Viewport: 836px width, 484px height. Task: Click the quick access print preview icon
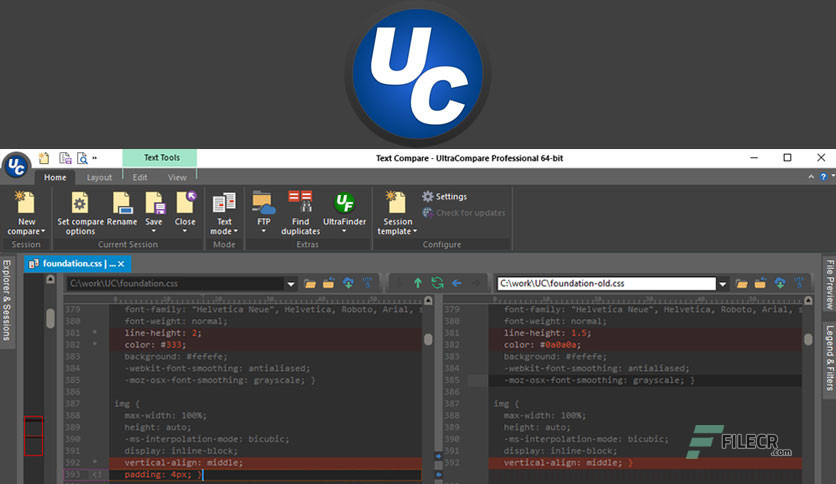82,158
